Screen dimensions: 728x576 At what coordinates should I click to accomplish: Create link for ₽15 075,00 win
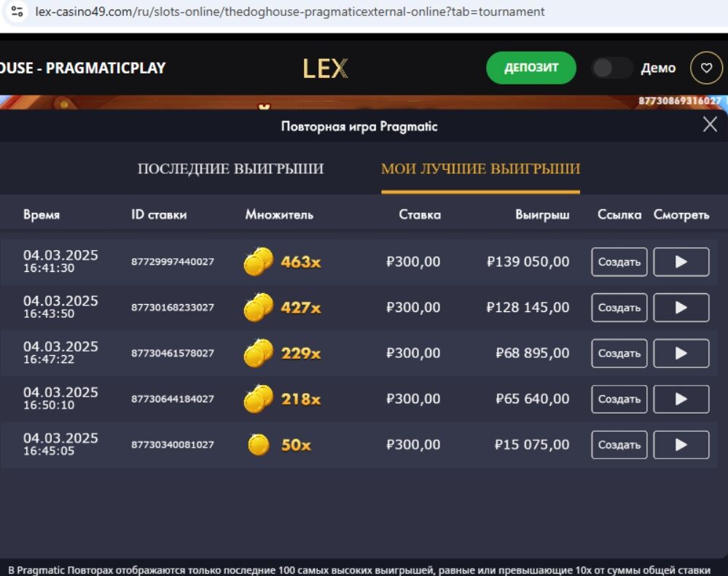[x=619, y=445]
